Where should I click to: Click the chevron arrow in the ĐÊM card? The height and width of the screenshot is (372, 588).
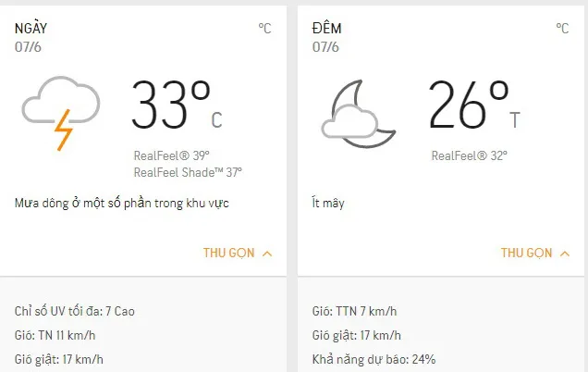click(564, 253)
